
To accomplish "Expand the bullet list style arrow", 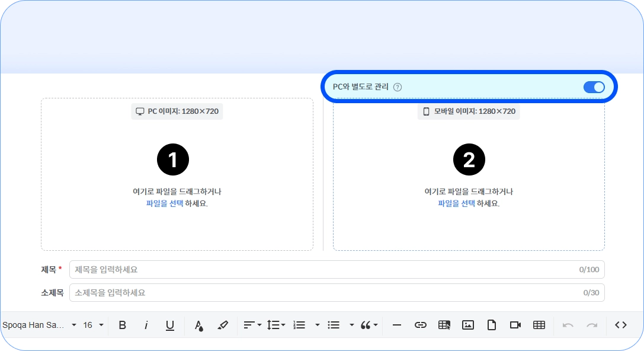I will point(351,325).
